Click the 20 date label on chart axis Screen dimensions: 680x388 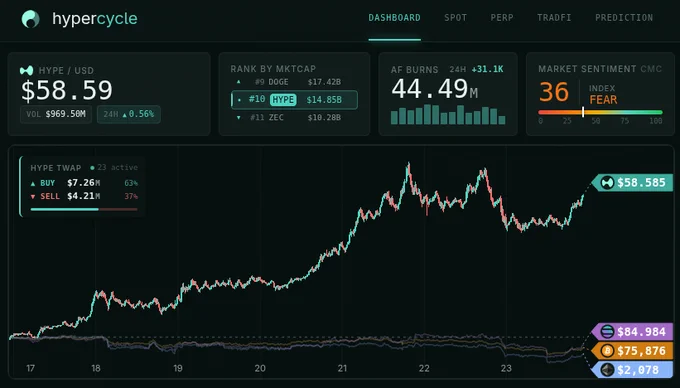click(x=260, y=368)
